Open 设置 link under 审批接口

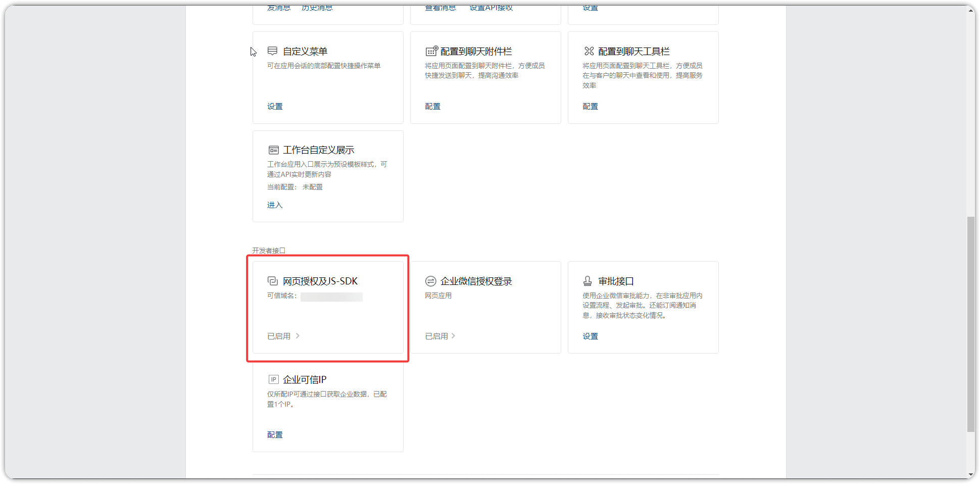[590, 336]
